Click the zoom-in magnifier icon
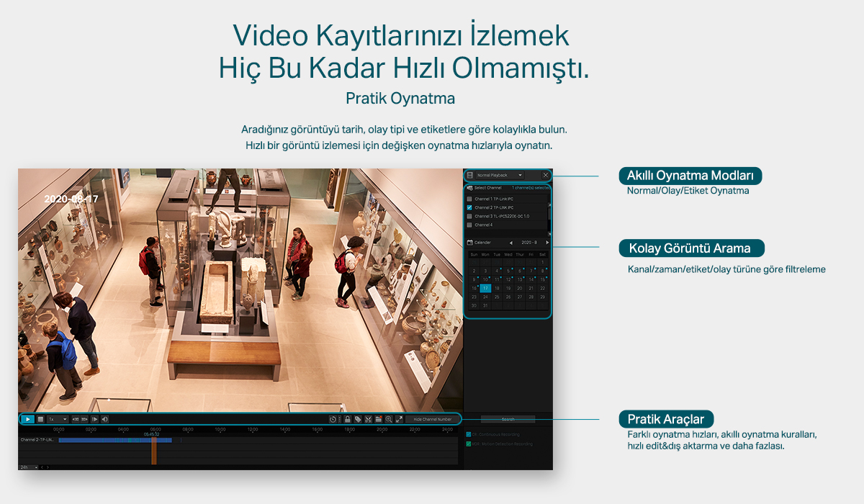 (389, 419)
